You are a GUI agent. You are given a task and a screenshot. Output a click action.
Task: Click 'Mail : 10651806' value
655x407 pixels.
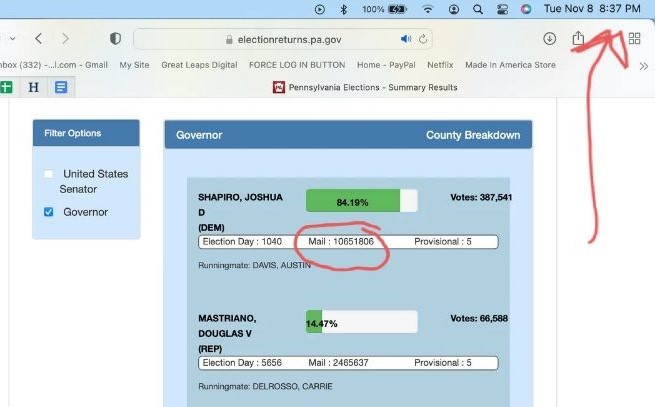tap(341, 242)
